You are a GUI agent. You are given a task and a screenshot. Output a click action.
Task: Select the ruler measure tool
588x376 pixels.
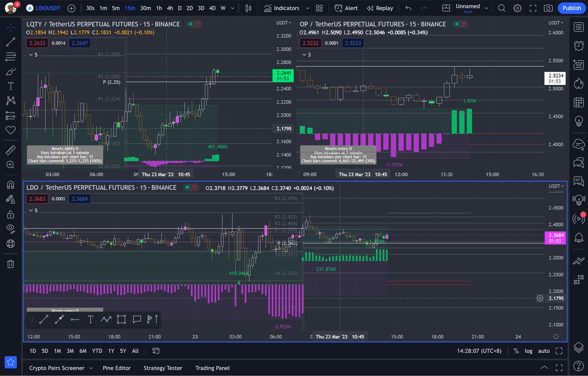(x=10, y=150)
